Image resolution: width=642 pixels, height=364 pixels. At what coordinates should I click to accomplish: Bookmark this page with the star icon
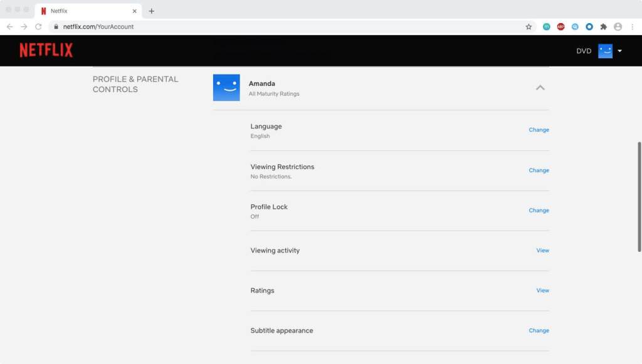[529, 27]
